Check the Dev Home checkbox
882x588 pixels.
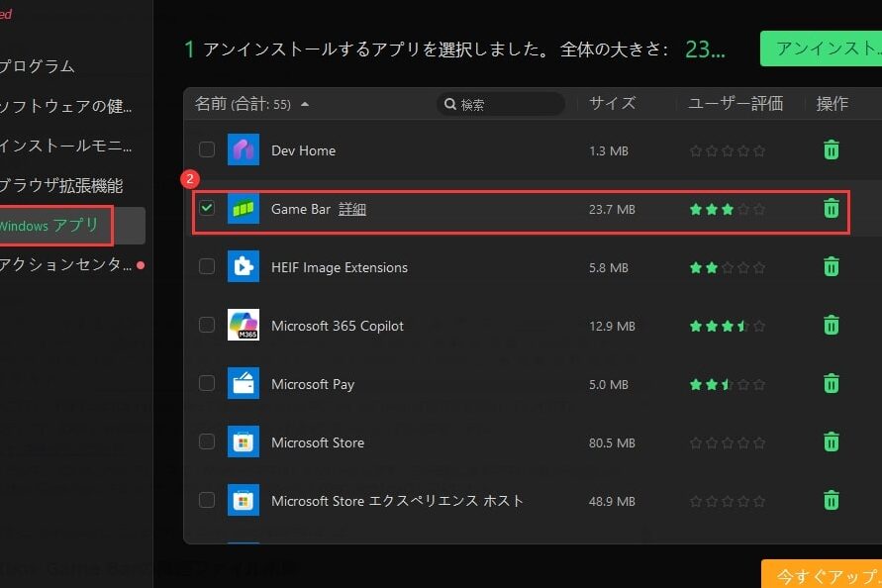point(207,149)
